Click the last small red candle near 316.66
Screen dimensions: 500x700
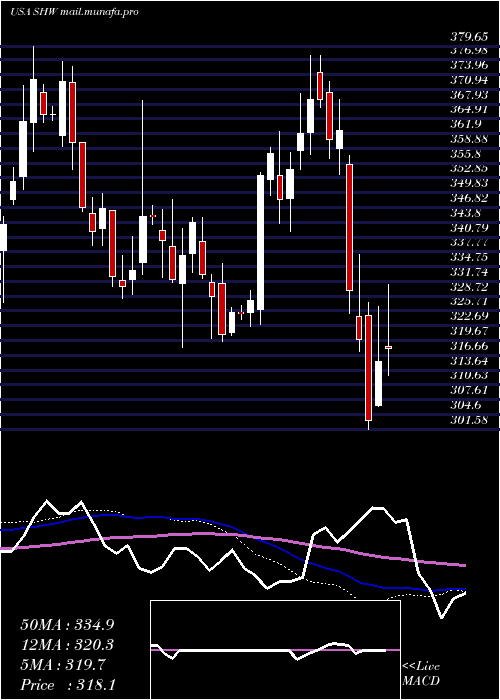pos(388,347)
